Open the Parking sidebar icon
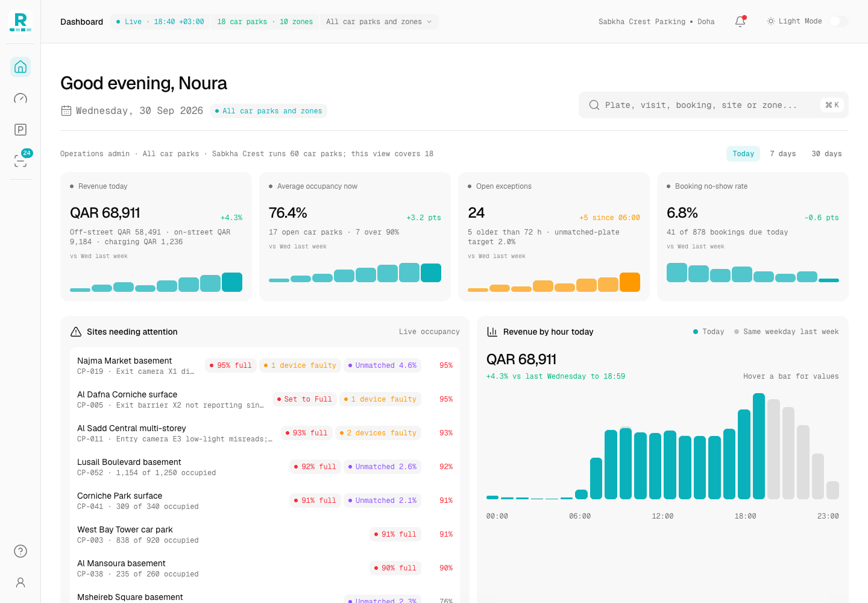The height and width of the screenshot is (603, 868). [20, 130]
